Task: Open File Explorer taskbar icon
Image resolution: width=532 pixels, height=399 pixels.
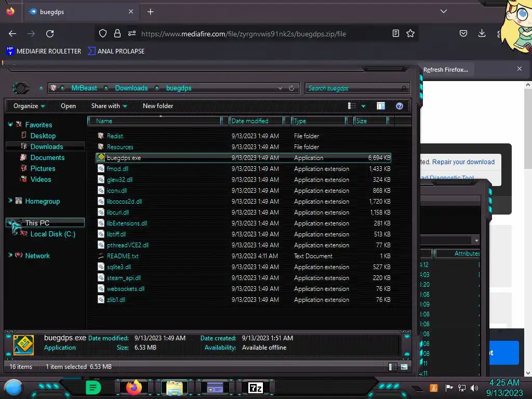Action: tap(175, 388)
